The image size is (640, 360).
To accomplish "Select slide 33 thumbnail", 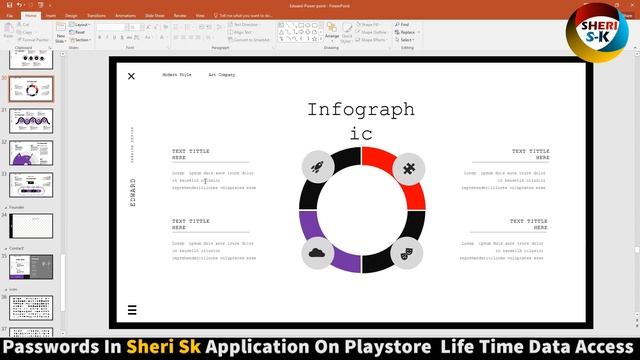I will 31,185.
